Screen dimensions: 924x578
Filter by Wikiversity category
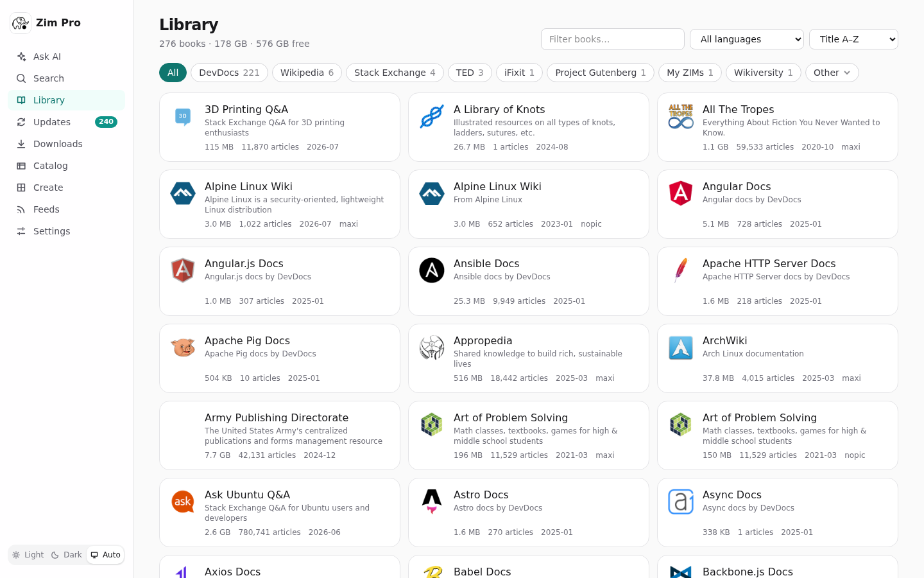764,73
